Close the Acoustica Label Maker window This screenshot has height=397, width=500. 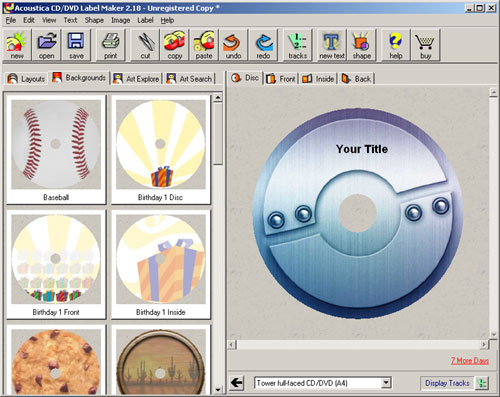491,8
